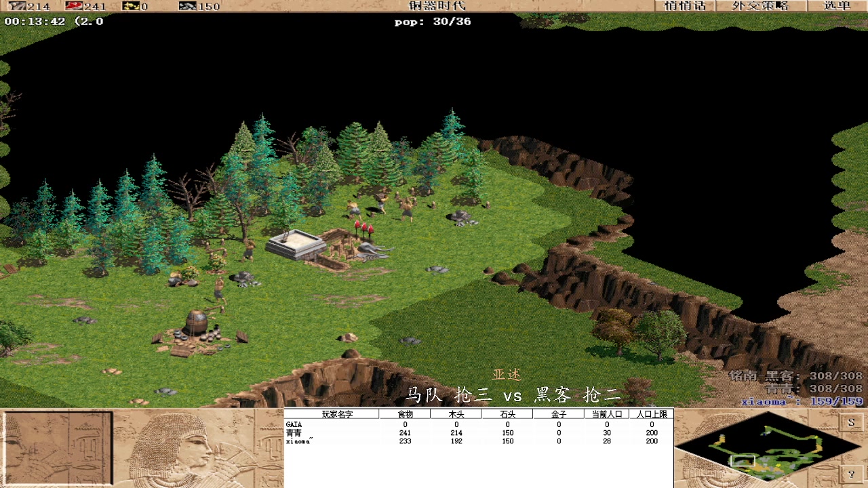Click the pharaoh portrait panel

point(197,449)
